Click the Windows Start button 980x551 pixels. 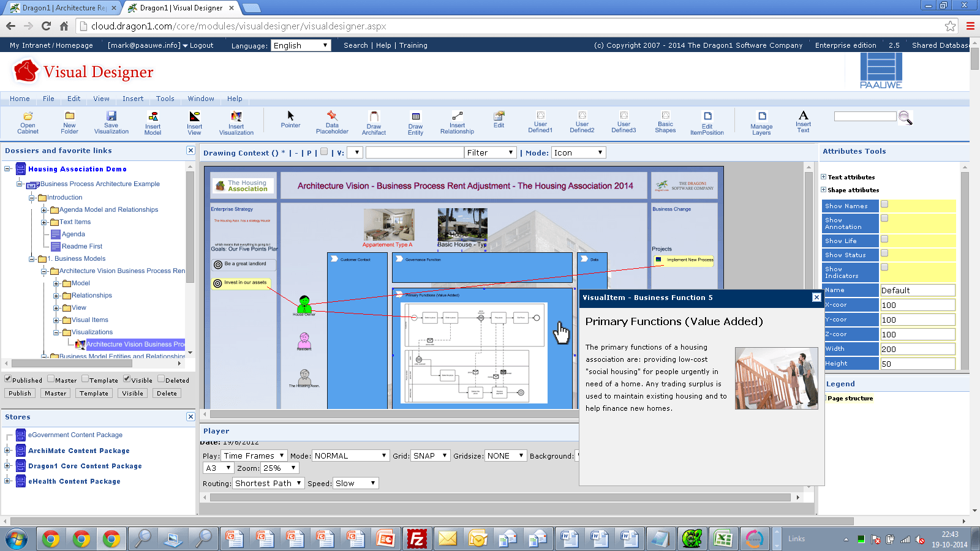[17, 539]
